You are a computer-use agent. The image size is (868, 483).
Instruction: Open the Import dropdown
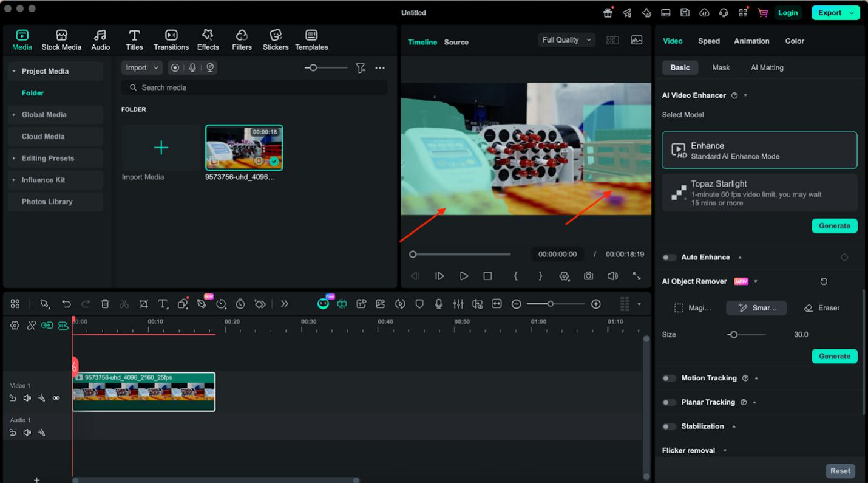click(141, 68)
